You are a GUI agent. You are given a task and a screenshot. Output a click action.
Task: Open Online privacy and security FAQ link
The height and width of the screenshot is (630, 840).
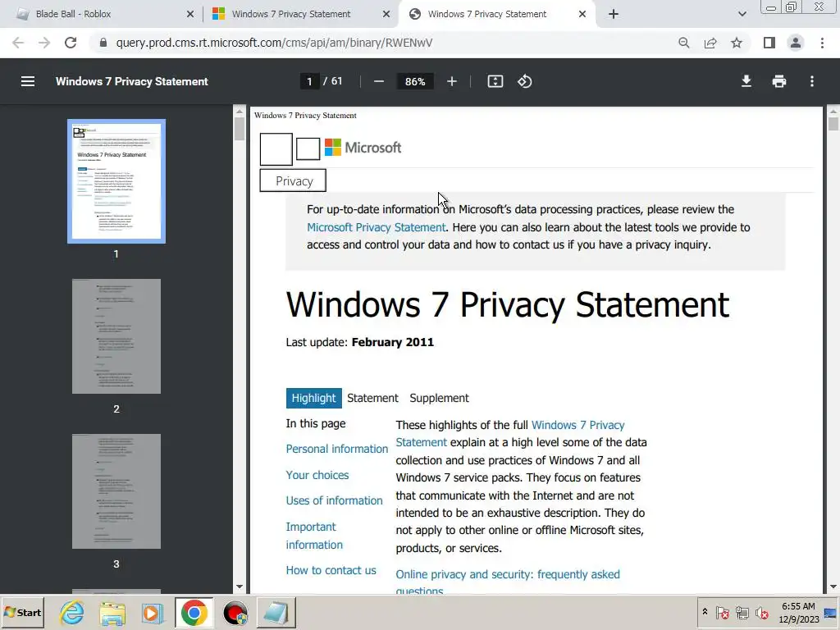tap(507, 582)
